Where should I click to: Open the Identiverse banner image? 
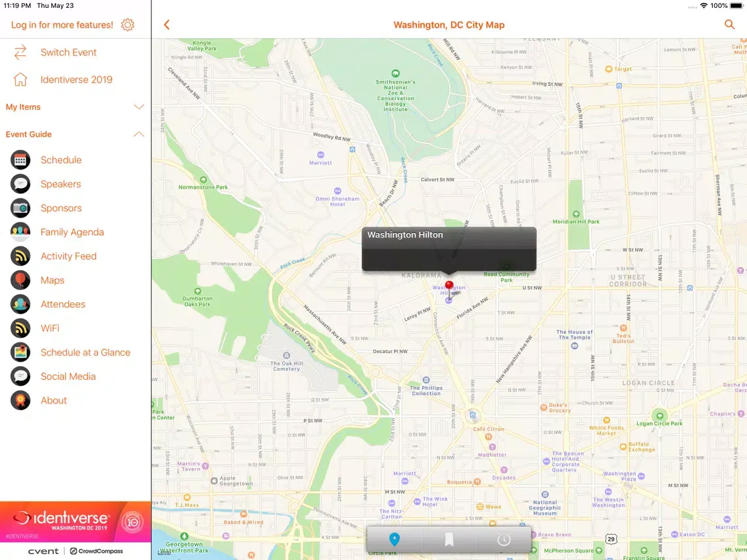[x=76, y=522]
